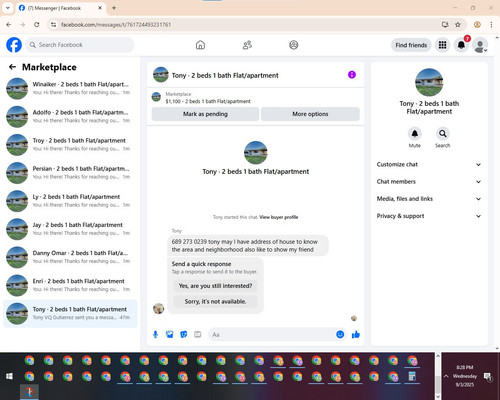This screenshot has width=500, height=400.
Task: Open a new browser tab
Action: (x=114, y=8)
